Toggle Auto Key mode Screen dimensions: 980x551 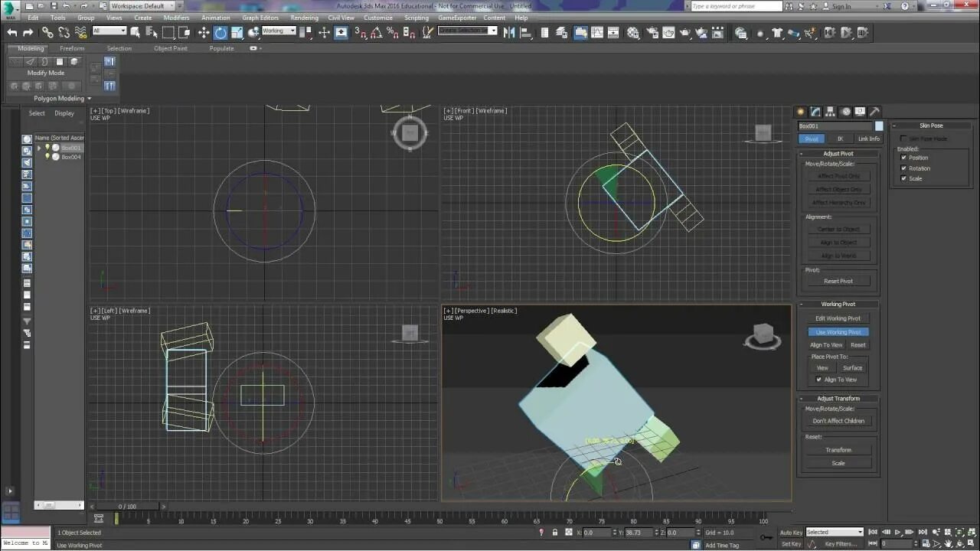pyautogui.click(x=791, y=532)
